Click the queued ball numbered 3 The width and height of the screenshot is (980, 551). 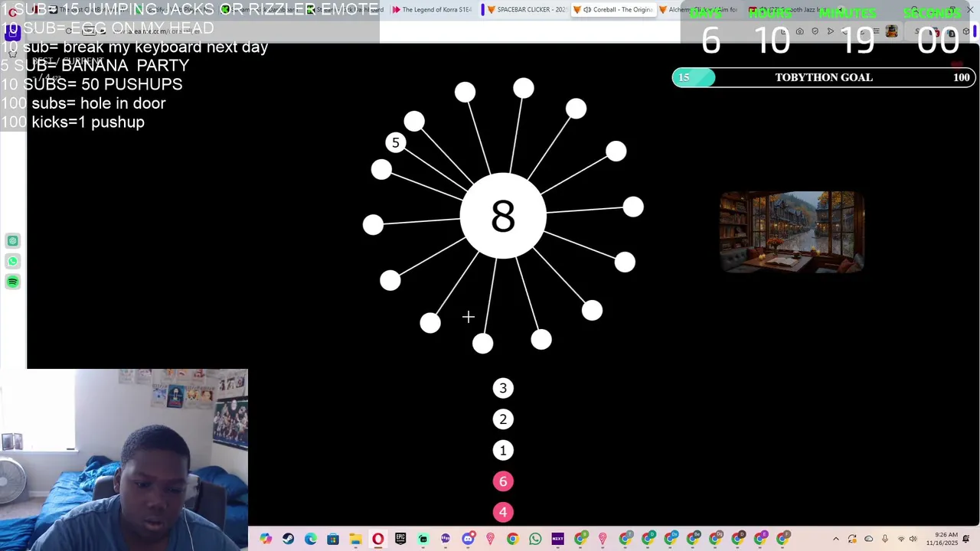(503, 388)
